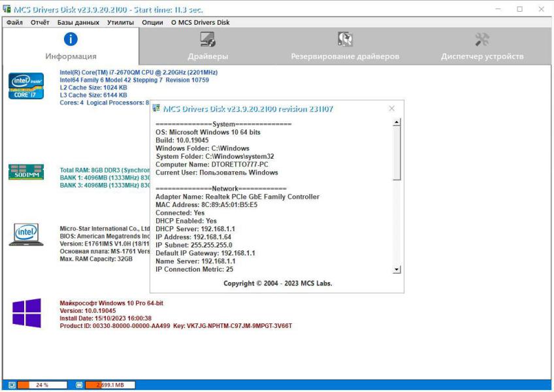Click the Intel64 Family 6 Model 42 line
The image size is (554, 392).
pyautogui.click(x=135, y=80)
